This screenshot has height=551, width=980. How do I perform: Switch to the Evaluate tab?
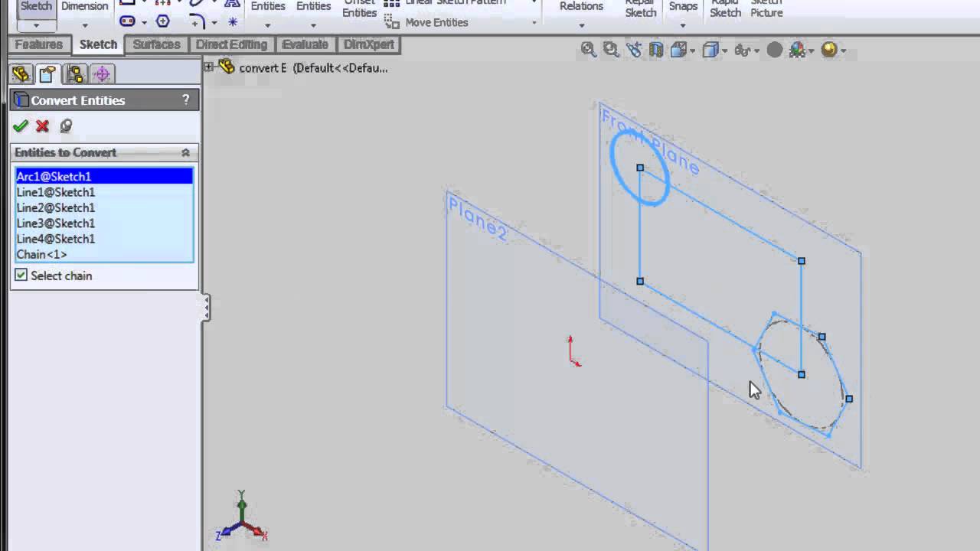(305, 44)
